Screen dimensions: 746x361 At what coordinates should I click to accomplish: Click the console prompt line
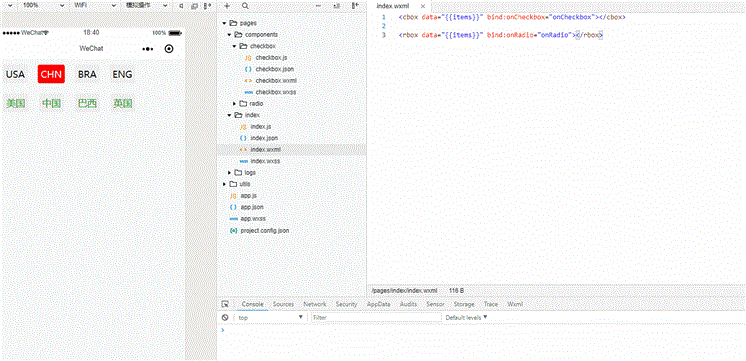[481, 329]
